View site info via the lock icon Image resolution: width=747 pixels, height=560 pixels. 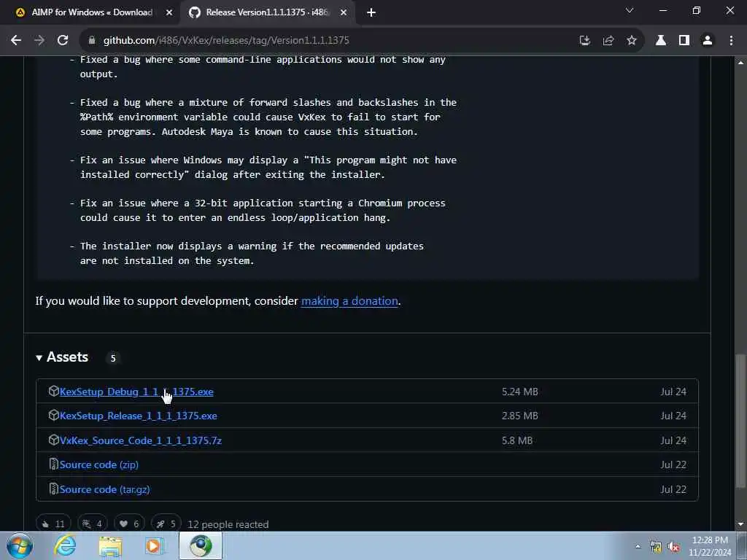92,41
